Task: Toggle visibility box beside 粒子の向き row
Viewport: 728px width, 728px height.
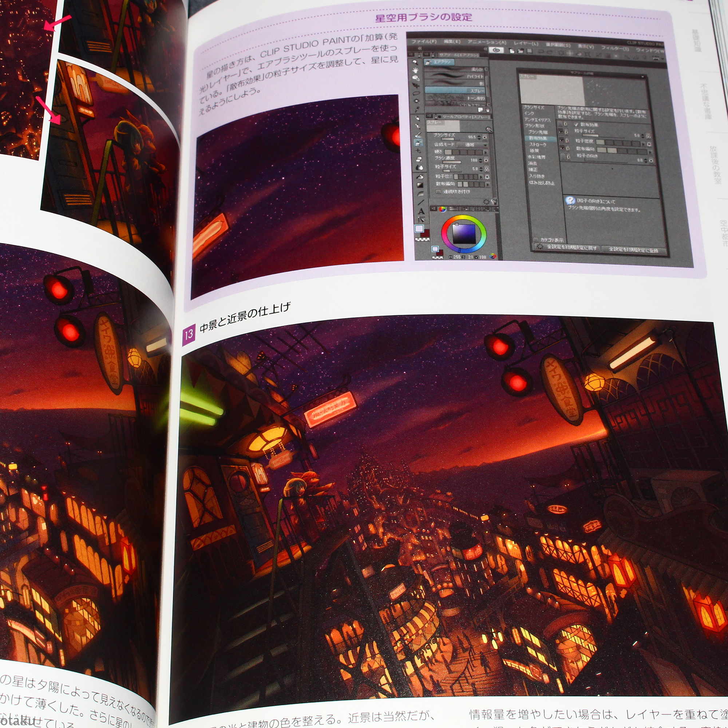Action: (563, 157)
